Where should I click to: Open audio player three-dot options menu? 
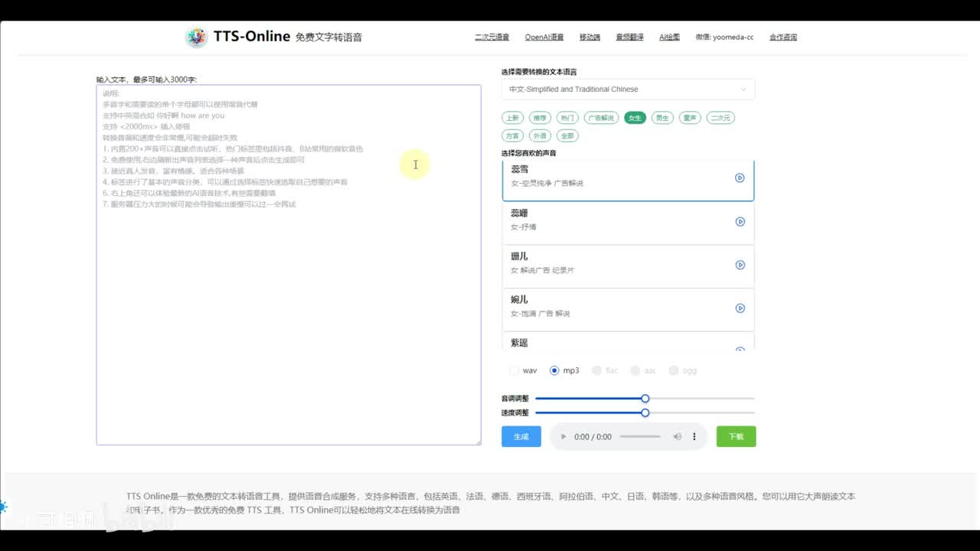[694, 437]
